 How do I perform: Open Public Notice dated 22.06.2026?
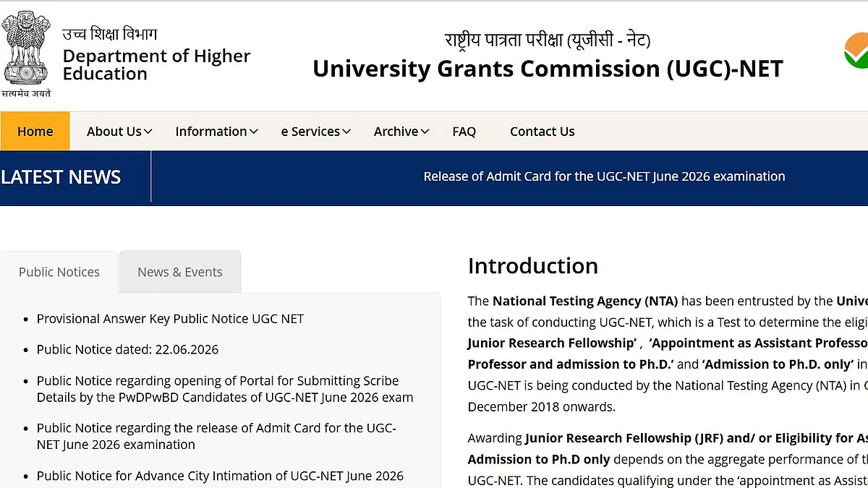coord(127,349)
